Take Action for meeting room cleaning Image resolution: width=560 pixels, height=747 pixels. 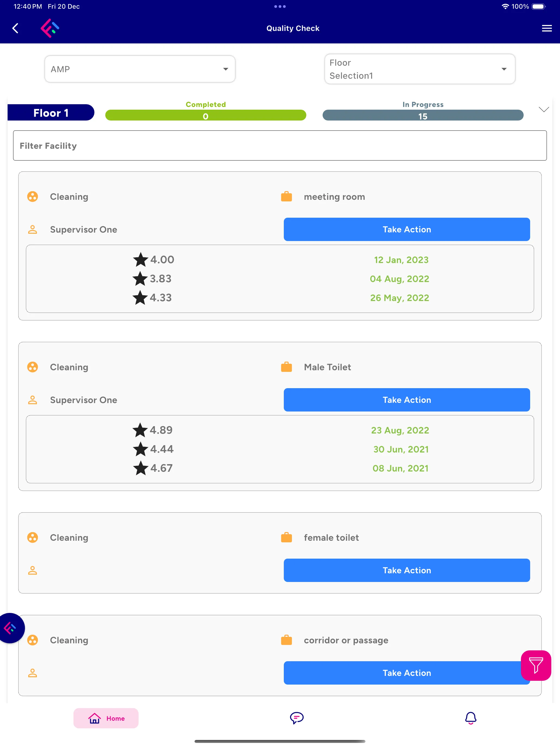[407, 229]
